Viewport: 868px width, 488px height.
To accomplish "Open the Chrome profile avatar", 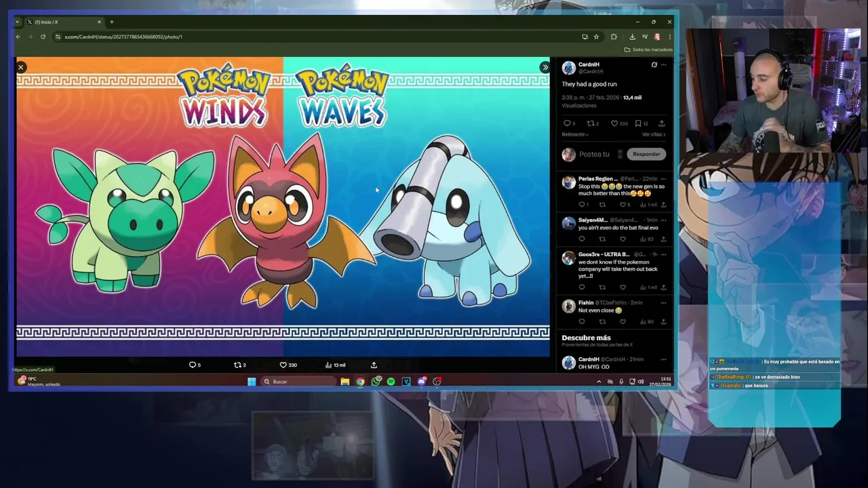I will pos(656,37).
